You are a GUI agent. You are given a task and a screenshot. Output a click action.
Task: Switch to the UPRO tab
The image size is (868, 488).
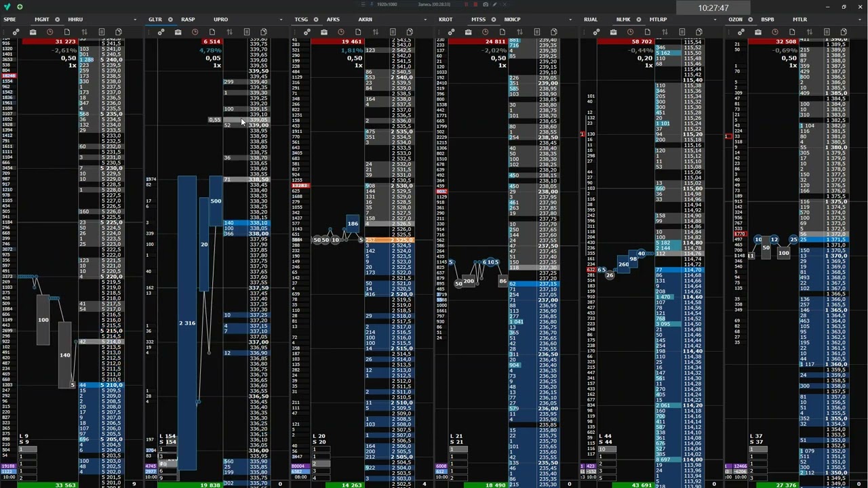coord(220,20)
